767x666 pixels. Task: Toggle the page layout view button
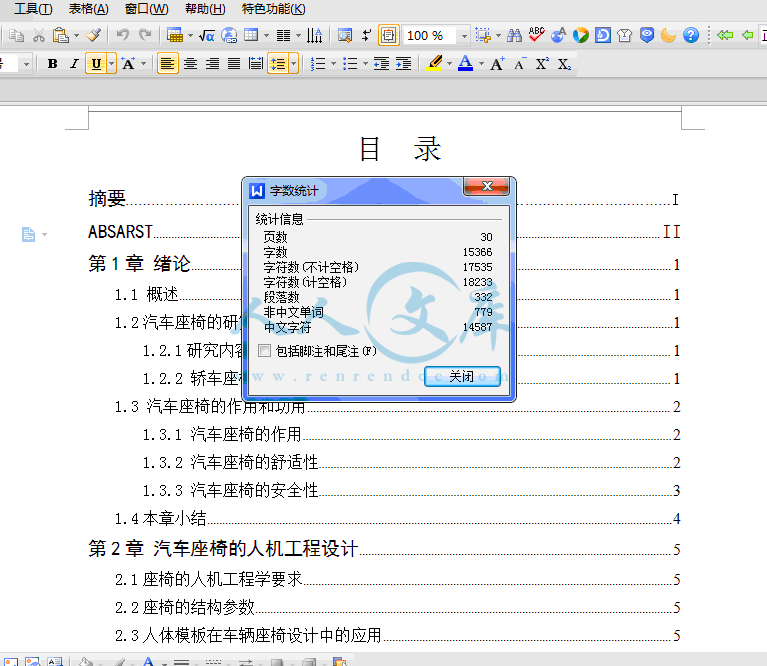(x=388, y=35)
